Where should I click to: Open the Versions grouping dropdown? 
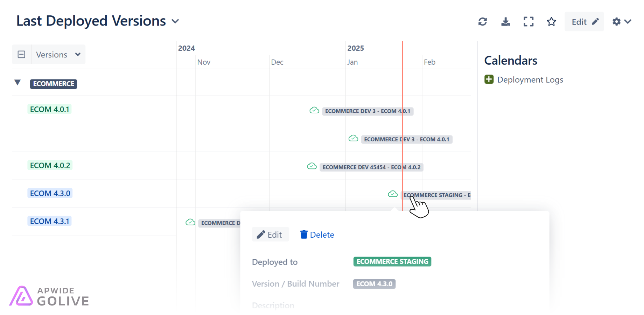click(x=58, y=55)
